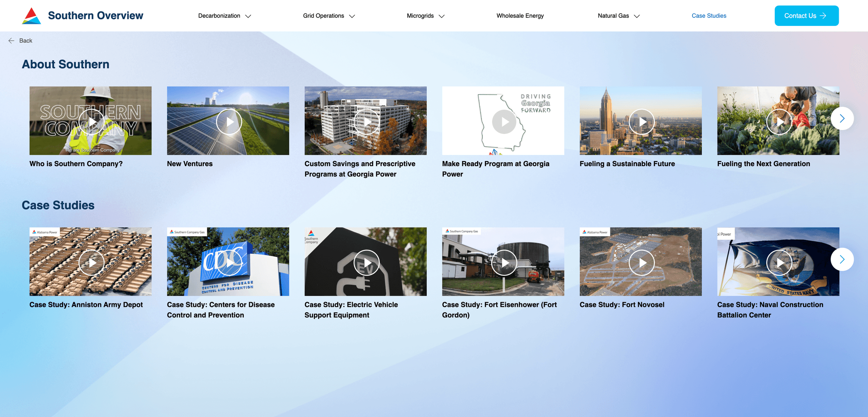Open the Decarbonization nav label
Image resolution: width=868 pixels, height=417 pixels.
pos(219,16)
